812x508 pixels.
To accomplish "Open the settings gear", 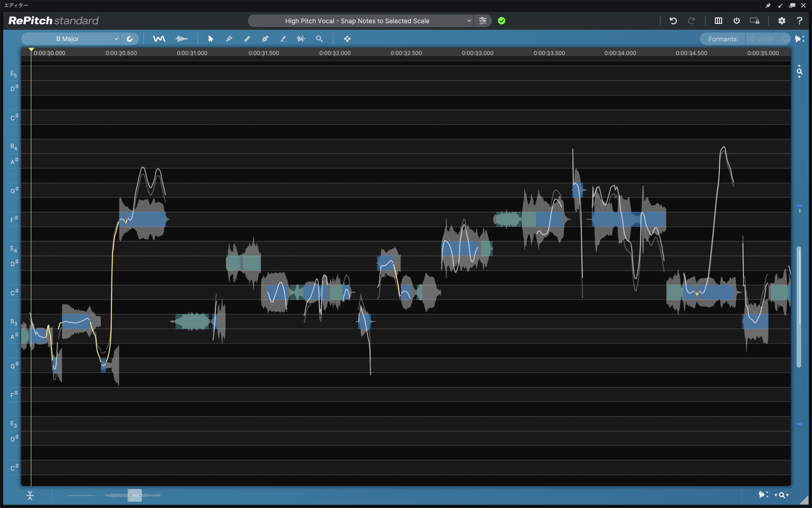I will [x=782, y=21].
